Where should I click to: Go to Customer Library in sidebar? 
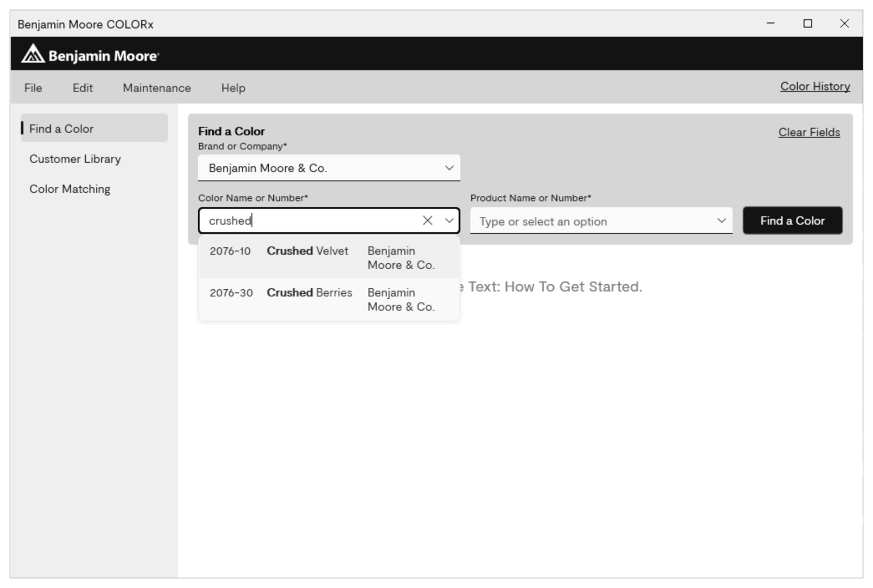pos(75,159)
